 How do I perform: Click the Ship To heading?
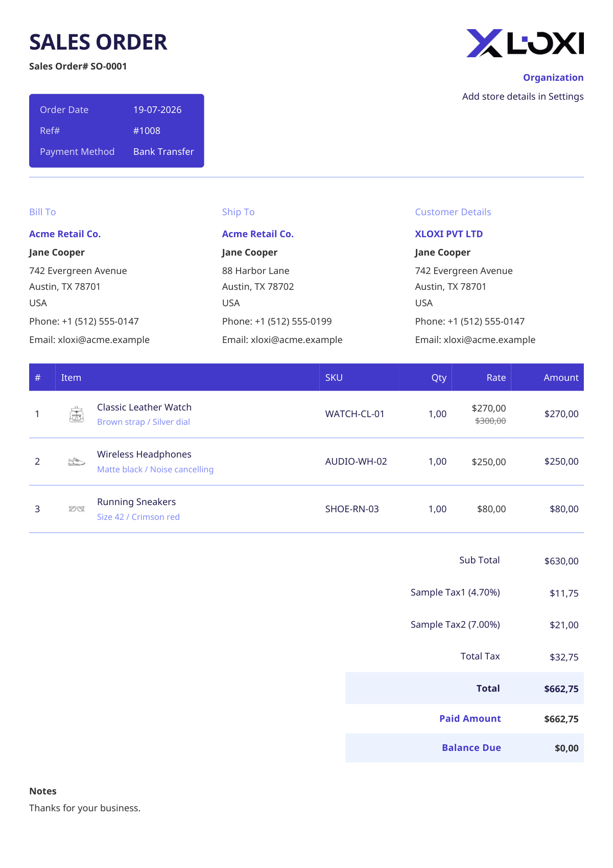click(238, 212)
